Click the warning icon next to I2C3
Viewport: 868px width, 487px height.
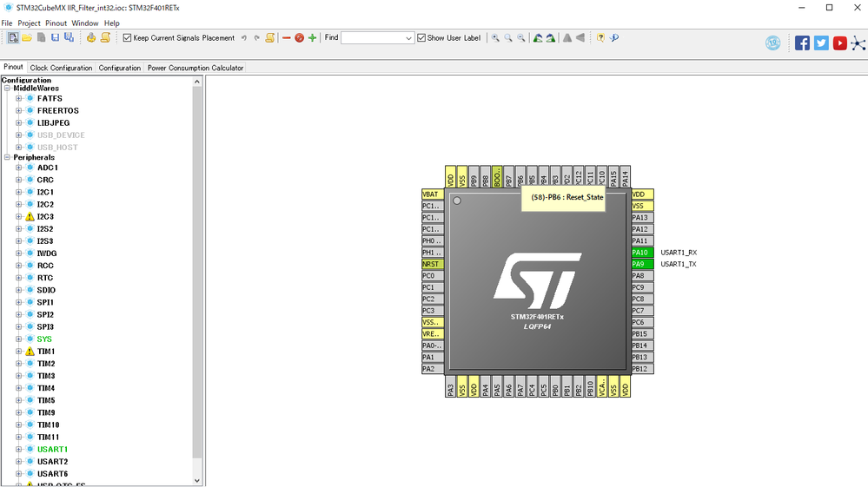click(x=30, y=217)
